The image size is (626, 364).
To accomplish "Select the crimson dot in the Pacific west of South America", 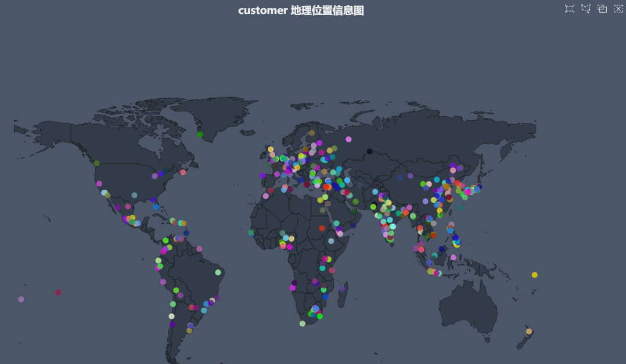I will tap(58, 292).
